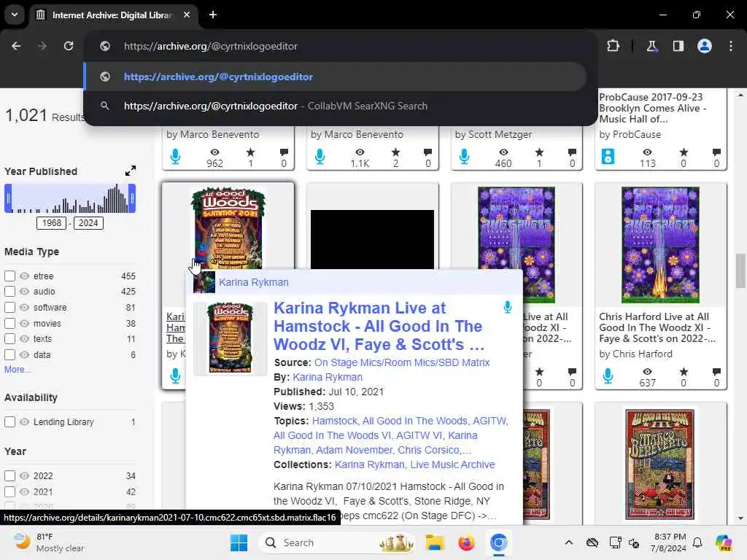
Task: Click star icon on the 1.1K views card
Action: coord(396,152)
